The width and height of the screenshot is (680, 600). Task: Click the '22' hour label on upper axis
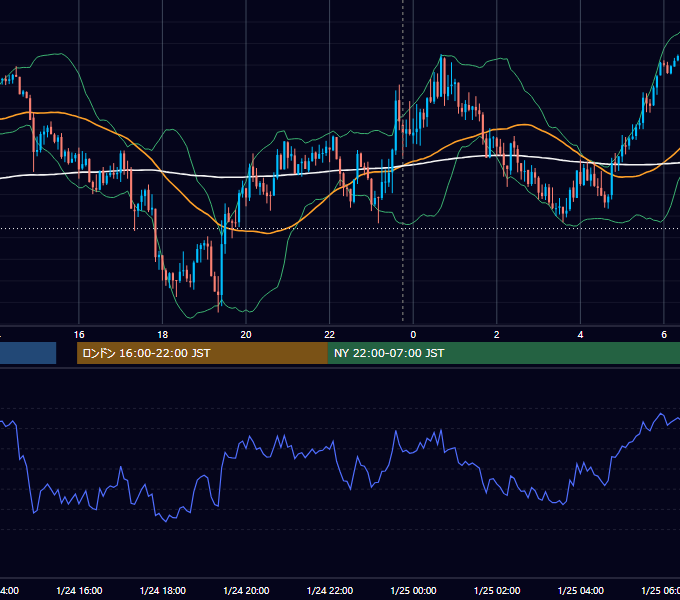330,335
